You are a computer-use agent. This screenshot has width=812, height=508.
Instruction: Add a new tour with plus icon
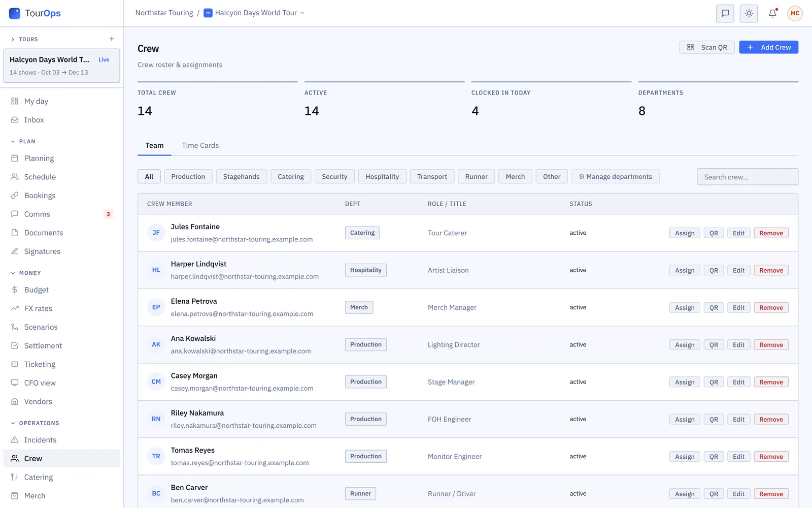[x=112, y=39]
